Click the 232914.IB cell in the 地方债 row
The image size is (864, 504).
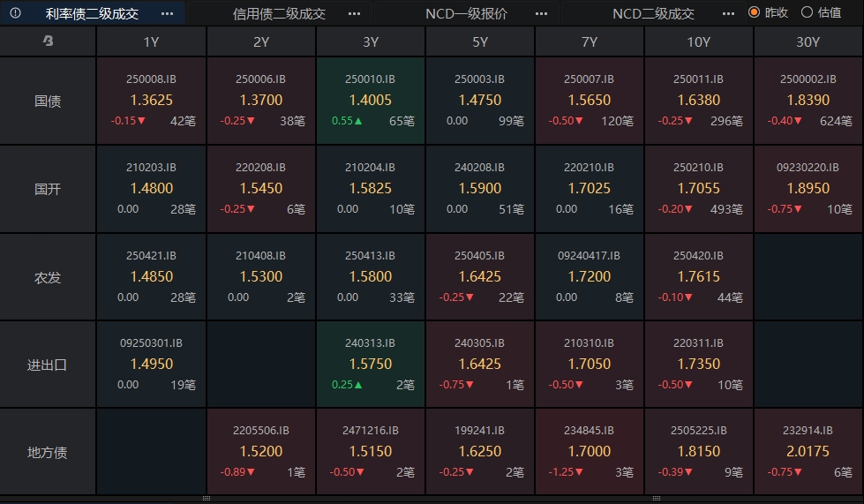pyautogui.click(x=808, y=452)
